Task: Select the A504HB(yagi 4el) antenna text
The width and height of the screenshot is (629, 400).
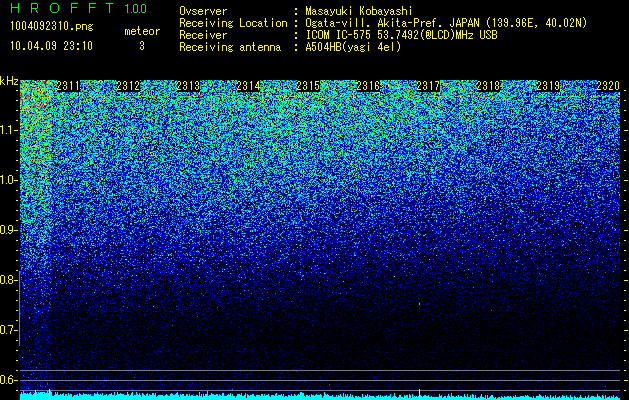Action: tap(353, 47)
